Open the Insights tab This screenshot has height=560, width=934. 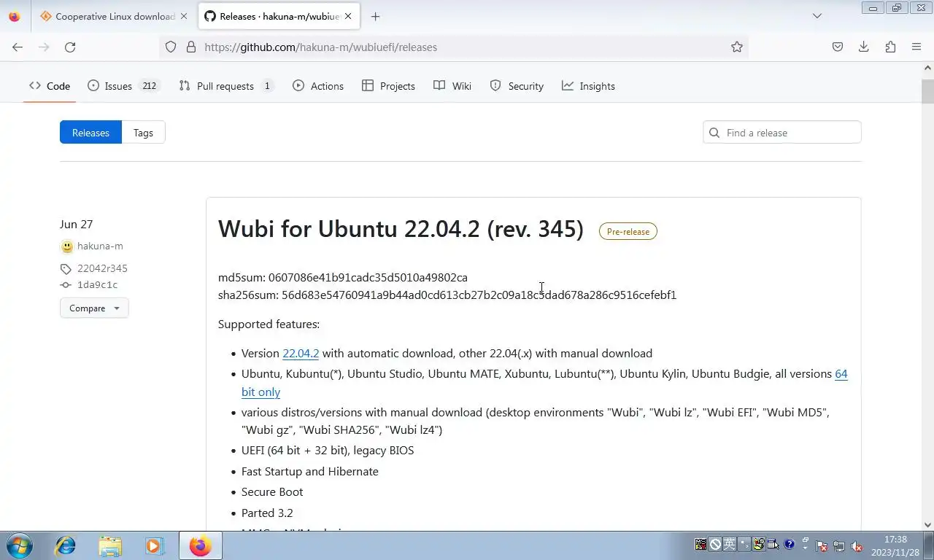click(x=588, y=86)
